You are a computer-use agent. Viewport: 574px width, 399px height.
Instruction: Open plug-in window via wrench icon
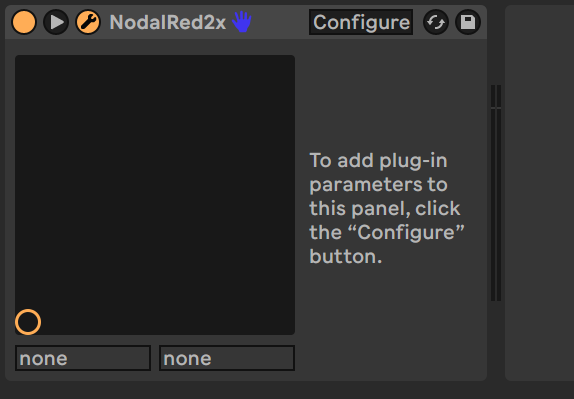tap(88, 22)
